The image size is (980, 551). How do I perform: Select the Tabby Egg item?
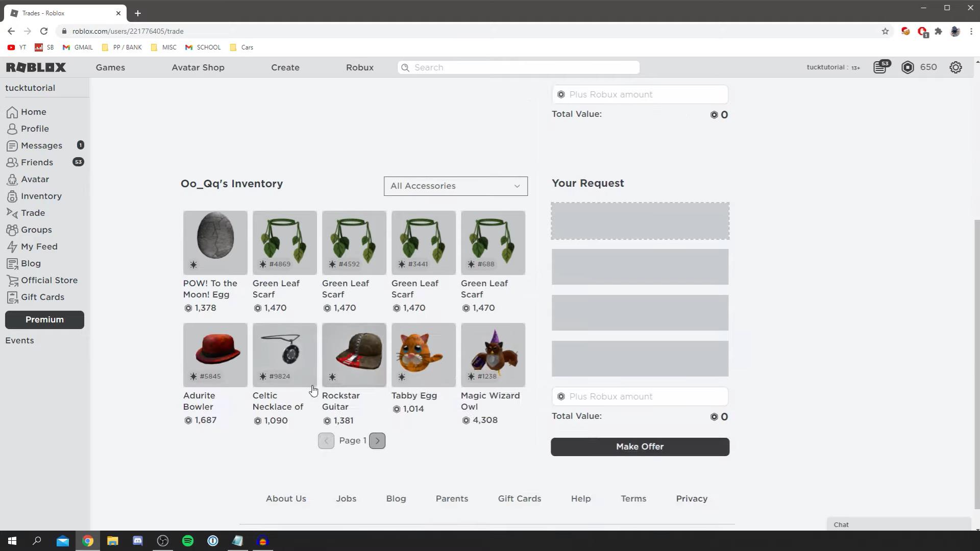click(x=424, y=355)
